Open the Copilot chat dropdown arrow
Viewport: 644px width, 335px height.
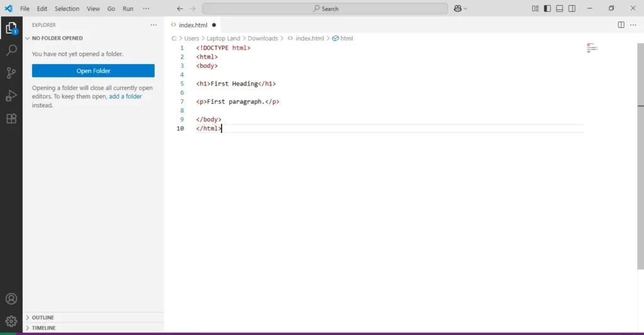click(465, 9)
